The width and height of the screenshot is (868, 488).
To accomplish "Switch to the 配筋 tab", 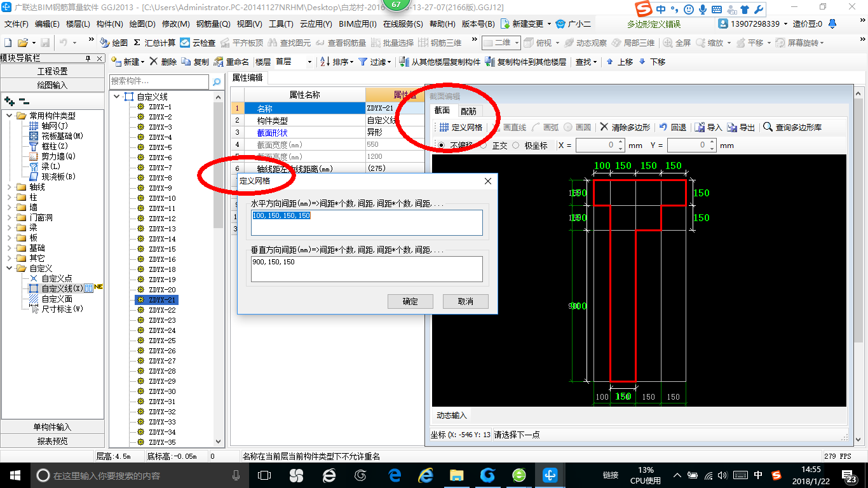I will tap(468, 111).
